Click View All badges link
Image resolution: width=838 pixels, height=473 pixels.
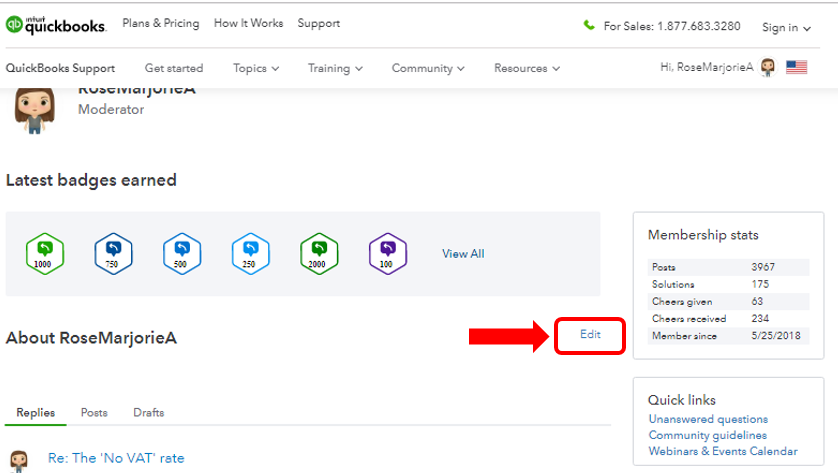[463, 254]
